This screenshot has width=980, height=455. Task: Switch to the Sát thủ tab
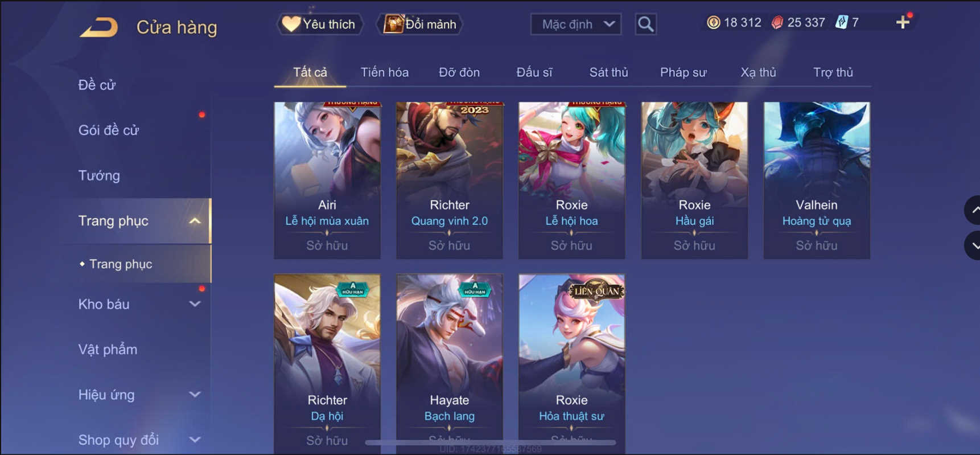(x=608, y=72)
